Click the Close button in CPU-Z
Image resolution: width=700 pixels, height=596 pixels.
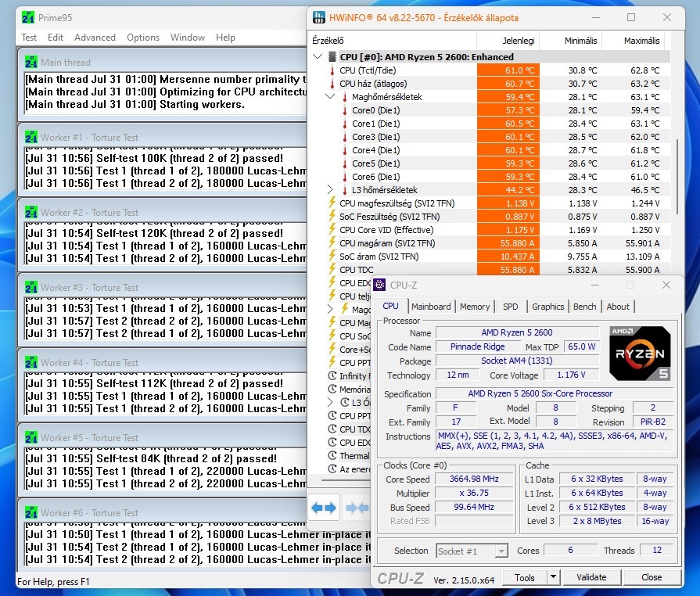coord(652,578)
